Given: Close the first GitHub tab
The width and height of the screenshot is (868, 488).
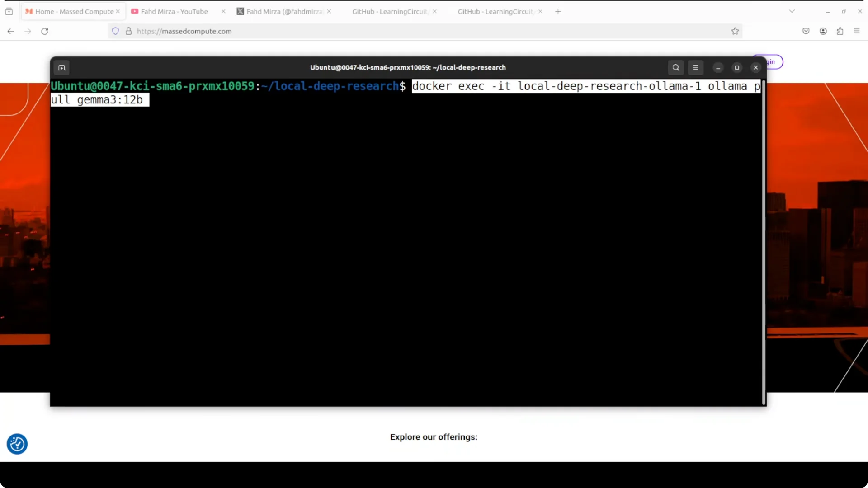Looking at the screenshot, I should [x=434, y=12].
